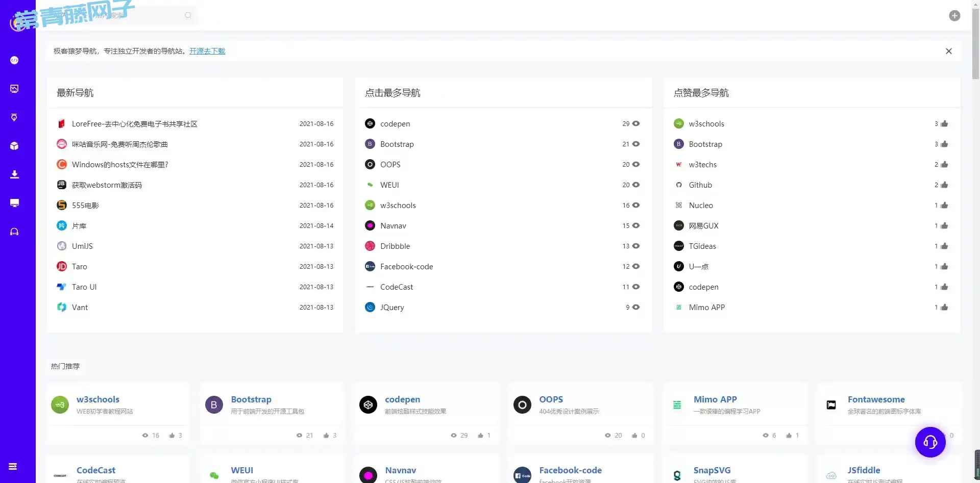Select the desktop monitor sidebar icon
980x483 pixels.
tap(14, 203)
